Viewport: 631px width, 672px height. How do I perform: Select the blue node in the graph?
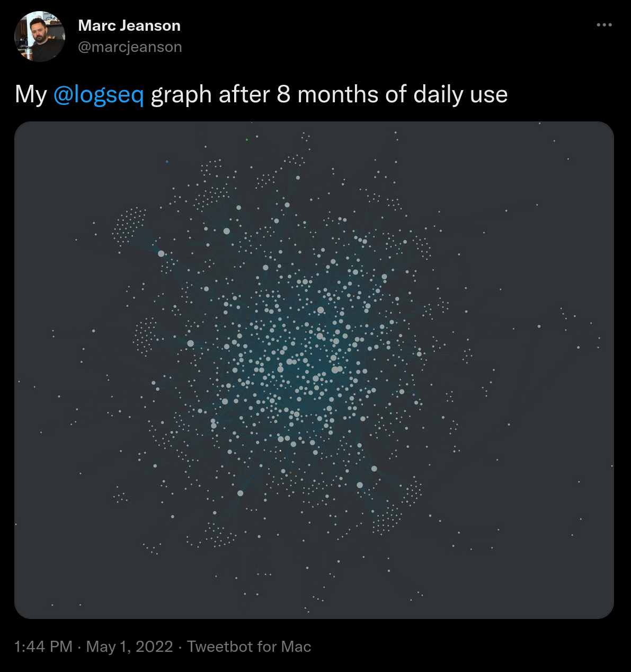click(167, 162)
